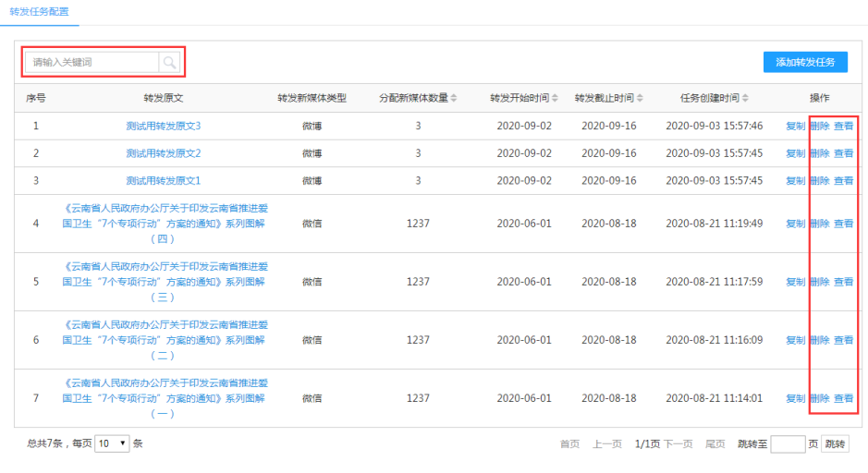Click the page number jump input box
Viewport: 868px width, 473px height.
pos(788,444)
